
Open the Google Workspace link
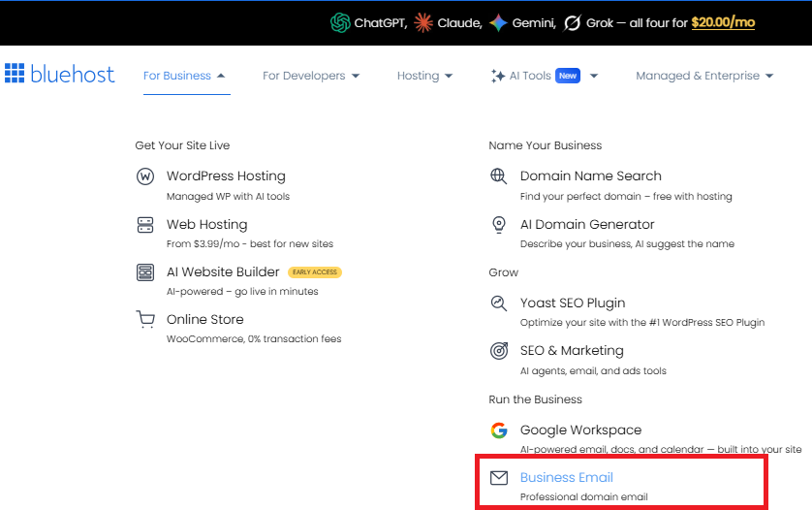581,430
